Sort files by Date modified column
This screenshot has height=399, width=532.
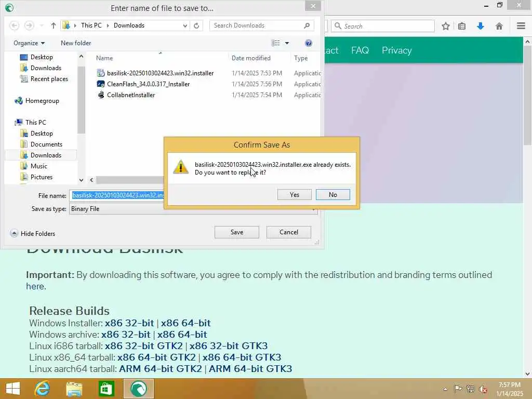pyautogui.click(x=251, y=58)
